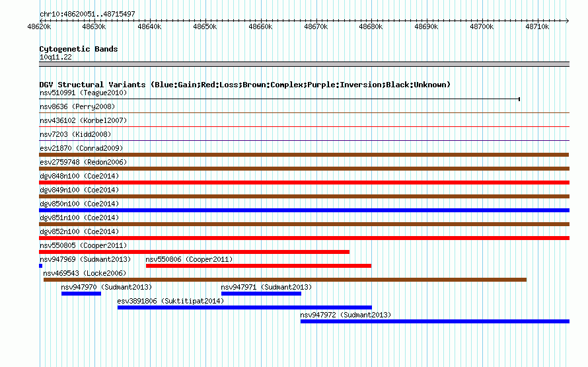Open the dgv849n100 (Coe2014) variant
This screenshot has height=367, width=588.
(304, 196)
